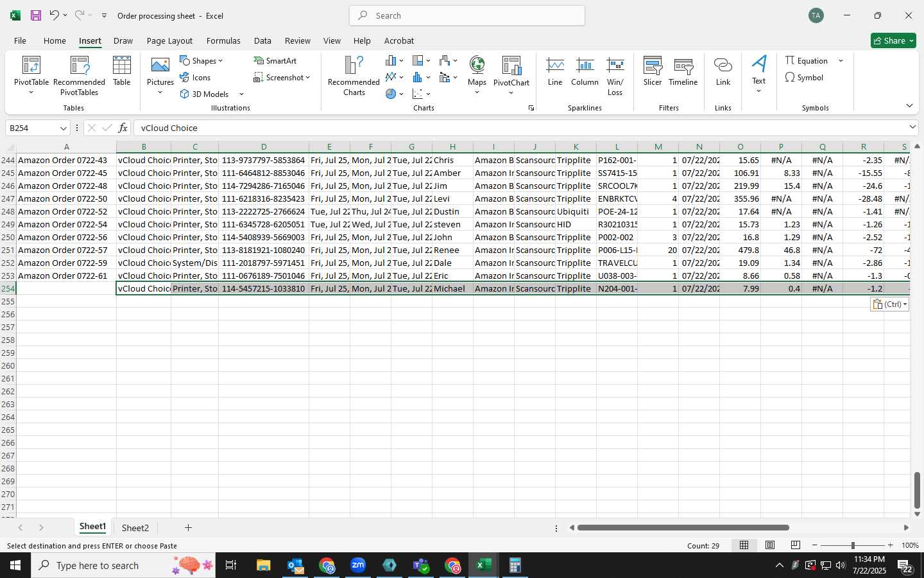Open Recommended PivotTables
This screenshot has height=578, width=924.
coord(79,76)
